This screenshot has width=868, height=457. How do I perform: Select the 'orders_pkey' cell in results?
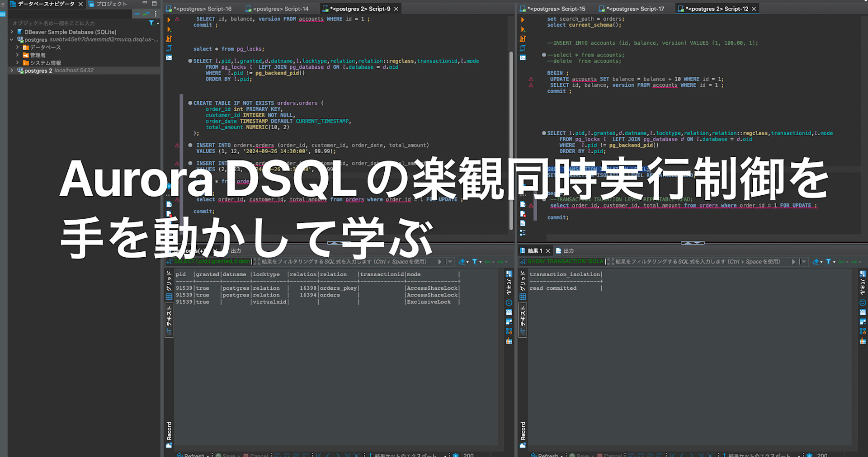pyautogui.click(x=339, y=288)
